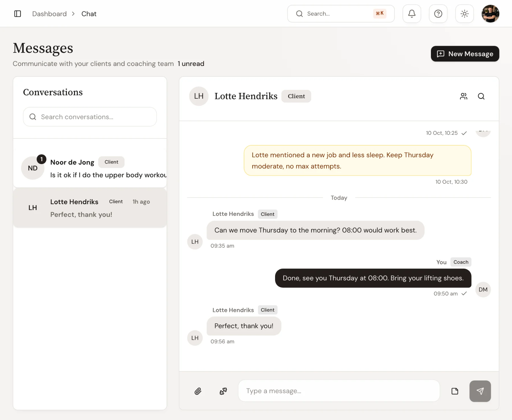Click the "1 unread" label
The image size is (512, 420).
191,64
